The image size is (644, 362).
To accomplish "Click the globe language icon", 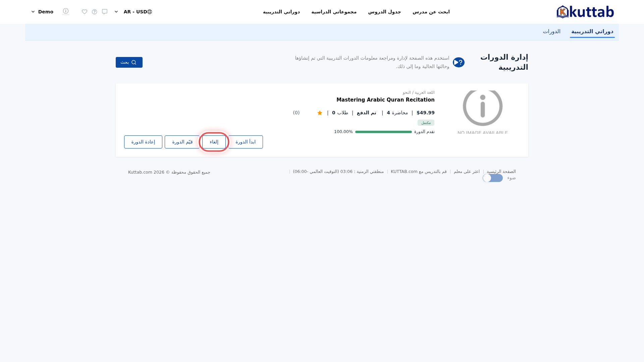I will [x=150, y=12].
